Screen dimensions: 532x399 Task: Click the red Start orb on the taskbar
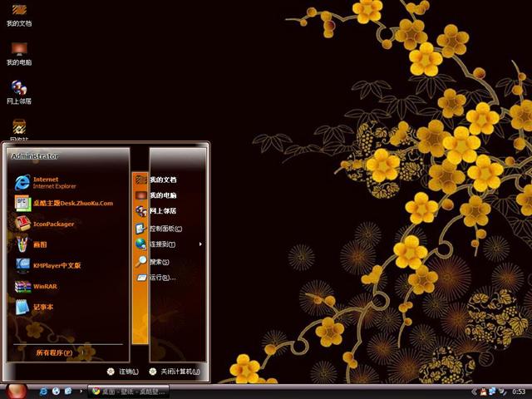tap(17, 390)
